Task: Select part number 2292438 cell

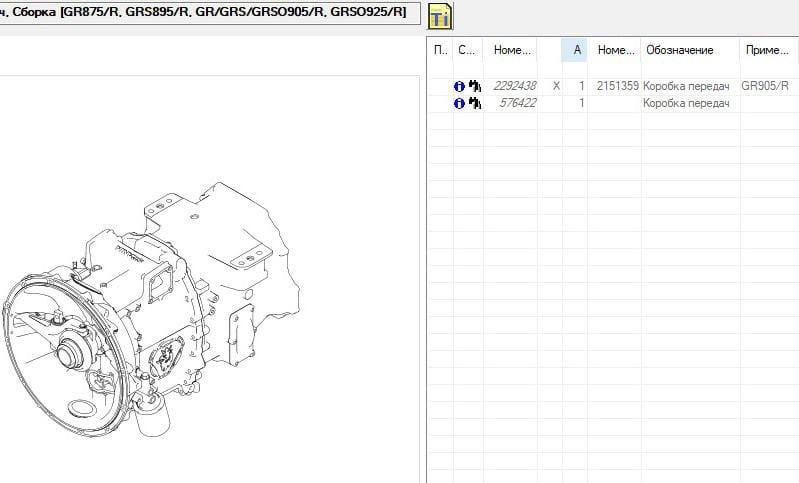Action: 515,86
